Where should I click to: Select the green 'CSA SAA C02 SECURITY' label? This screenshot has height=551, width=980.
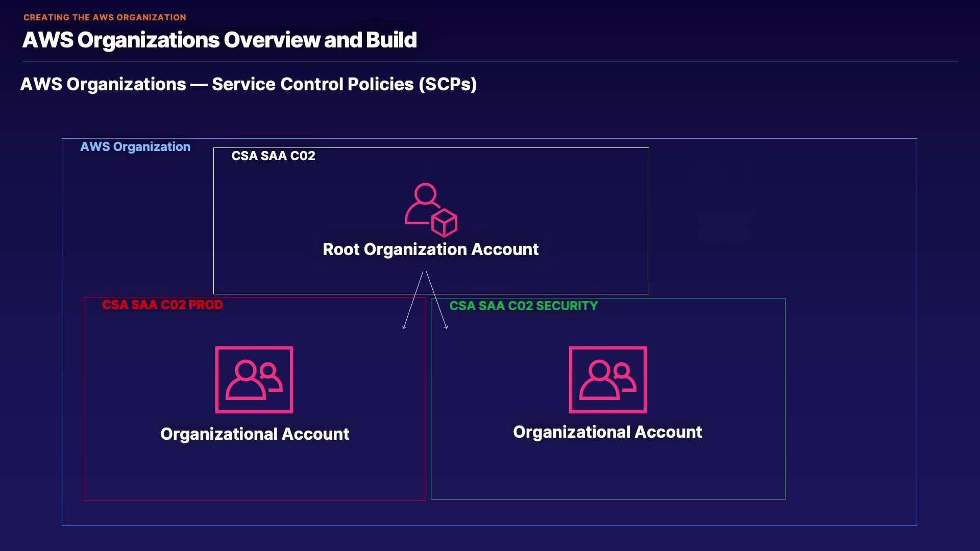[x=523, y=306]
